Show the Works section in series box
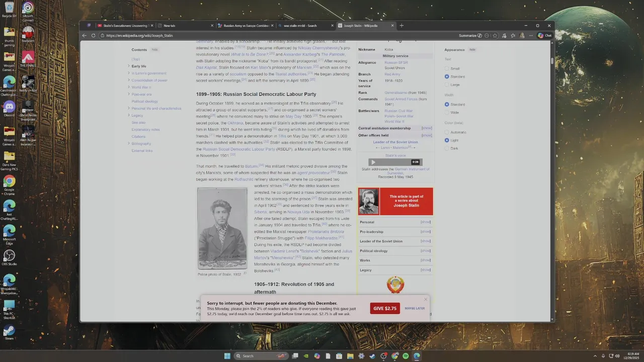This screenshot has width=644, height=362. coord(426,260)
